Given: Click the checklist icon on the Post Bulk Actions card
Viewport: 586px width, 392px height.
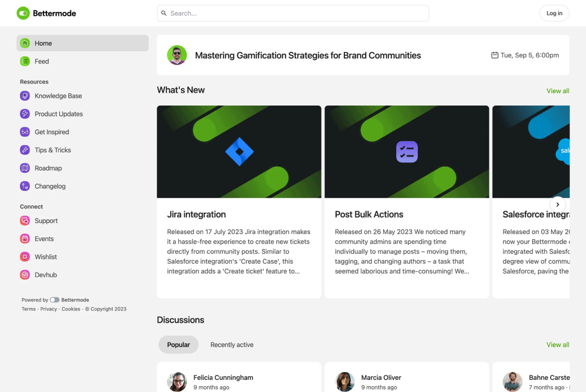Looking at the screenshot, I should click(x=407, y=152).
